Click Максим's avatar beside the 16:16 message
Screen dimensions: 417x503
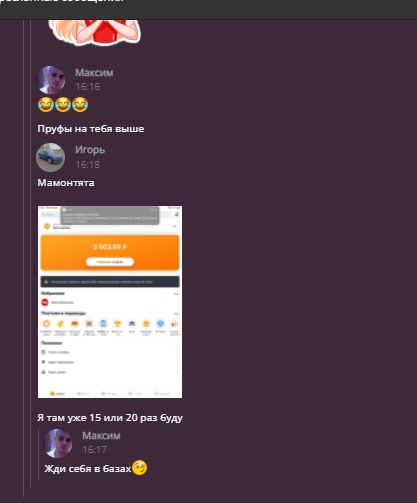coord(51,80)
